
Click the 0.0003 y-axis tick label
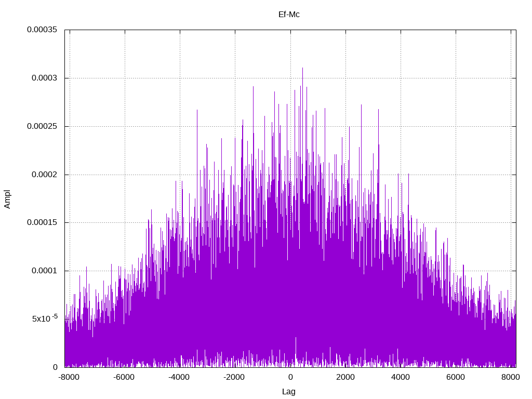pos(45,78)
